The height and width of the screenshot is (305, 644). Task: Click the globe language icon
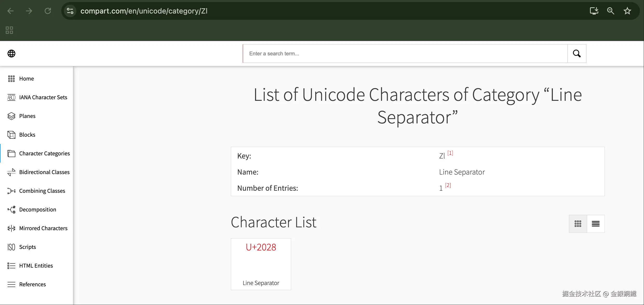click(x=11, y=54)
